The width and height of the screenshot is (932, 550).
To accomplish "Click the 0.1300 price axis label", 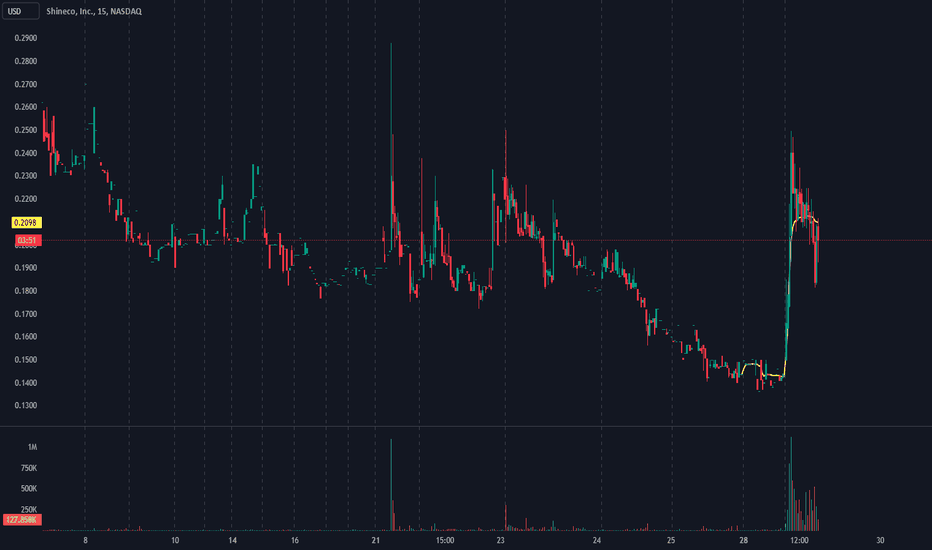I will [x=26, y=406].
